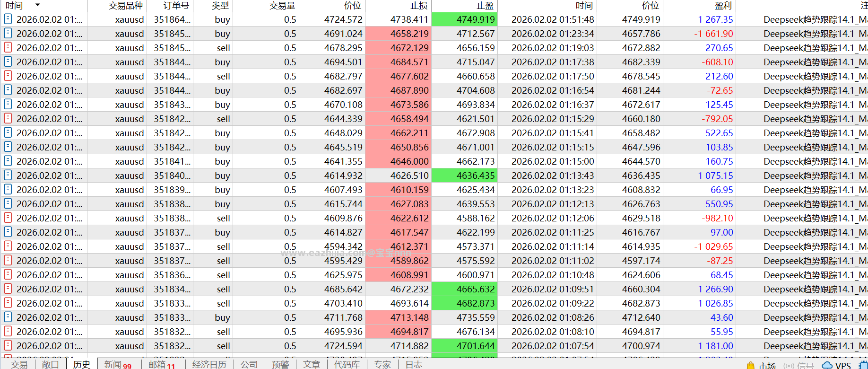Click the sell deal icon in the row with profit -1 029.65

coord(8,246)
